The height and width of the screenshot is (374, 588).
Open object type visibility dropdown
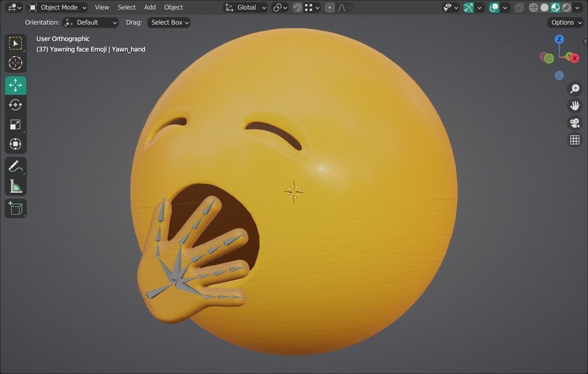[451, 7]
